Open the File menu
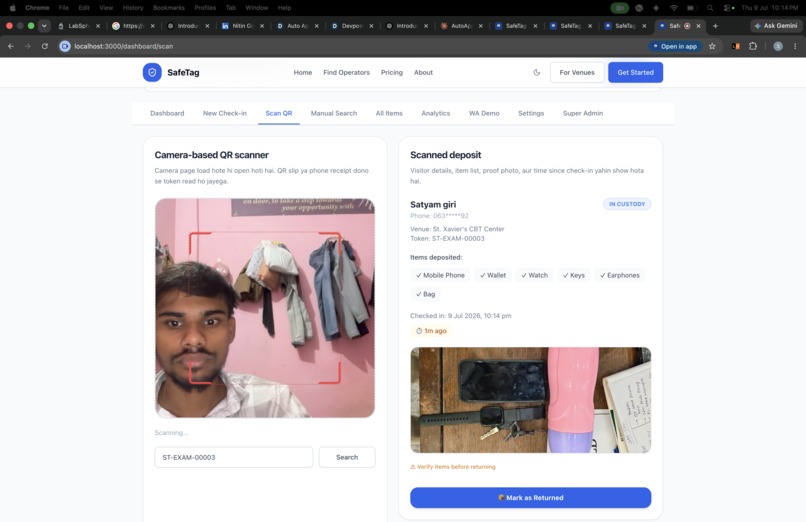The image size is (806, 522). [x=64, y=8]
